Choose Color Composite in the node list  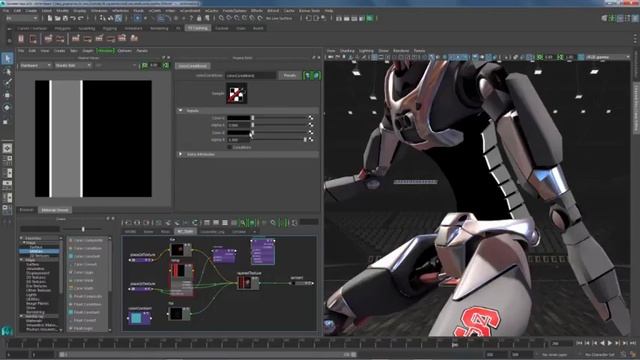point(88,240)
